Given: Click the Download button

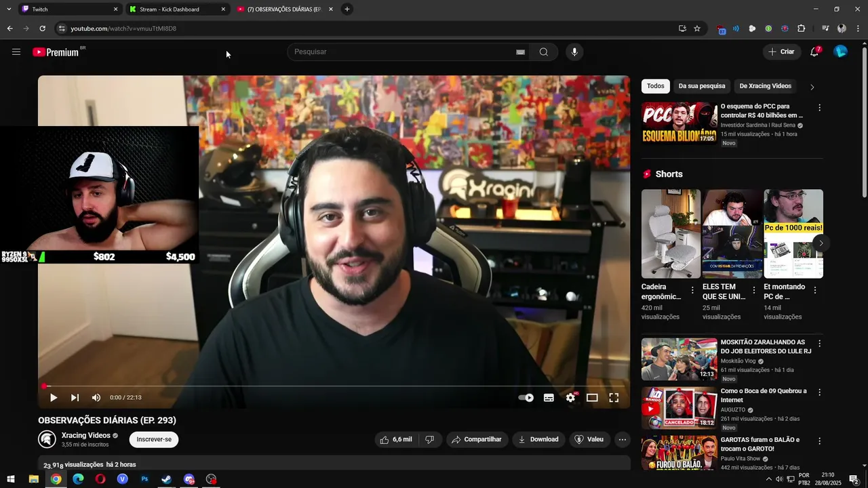Looking at the screenshot, I should pos(538,439).
